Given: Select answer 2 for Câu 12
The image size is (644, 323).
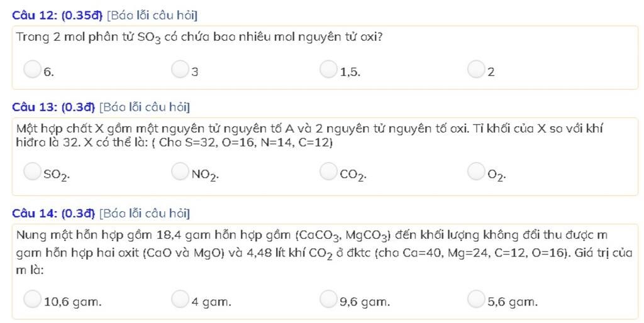Looking at the screenshot, I should [x=476, y=69].
